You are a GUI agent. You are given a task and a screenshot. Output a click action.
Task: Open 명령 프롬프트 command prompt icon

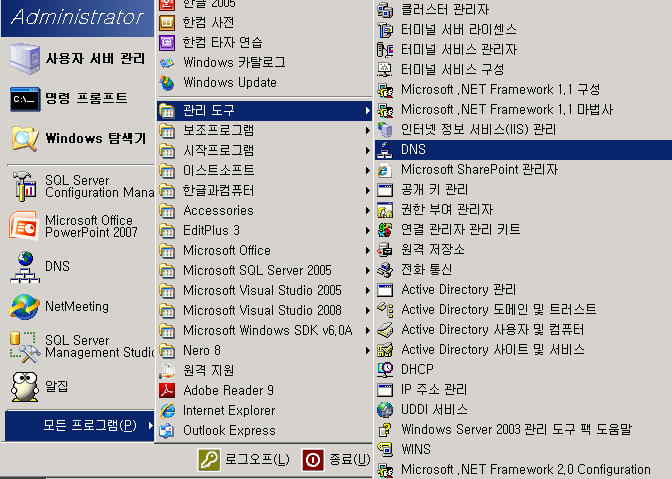click(x=25, y=99)
